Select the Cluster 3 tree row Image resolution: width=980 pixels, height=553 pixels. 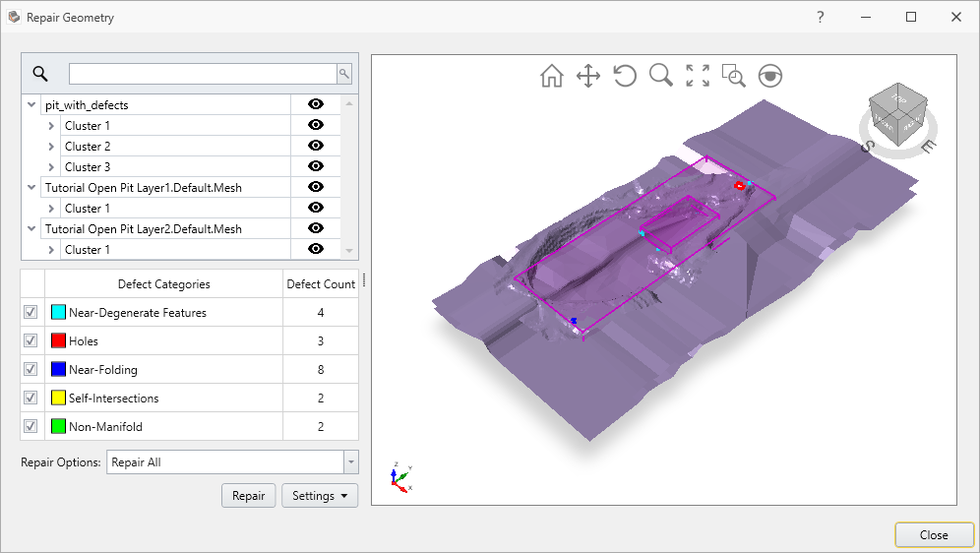pos(175,167)
